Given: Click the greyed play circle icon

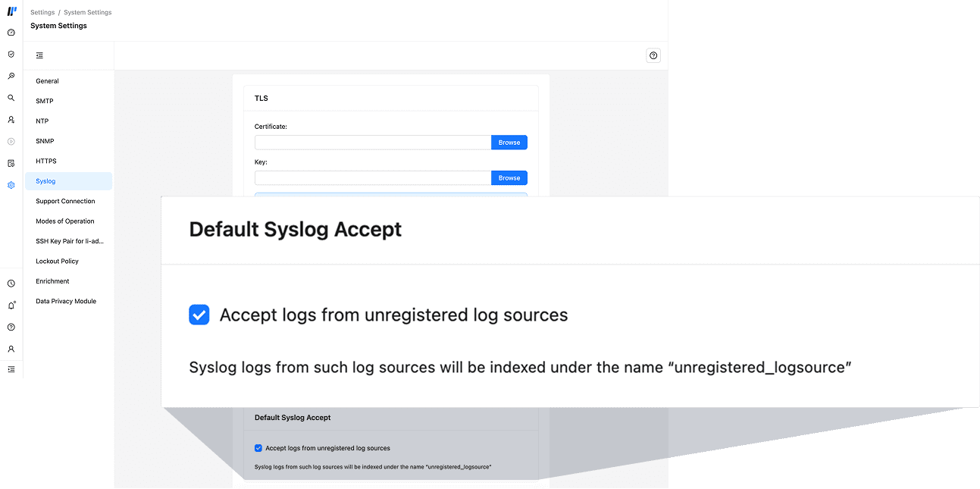Looking at the screenshot, I should point(11,141).
